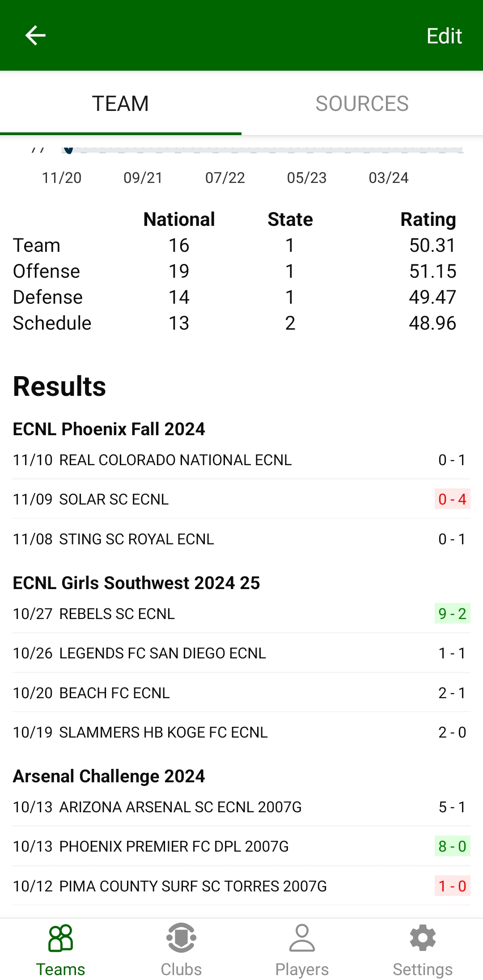Tap the green 8 - 0 score badge
The height and width of the screenshot is (980, 483).
coord(452,846)
